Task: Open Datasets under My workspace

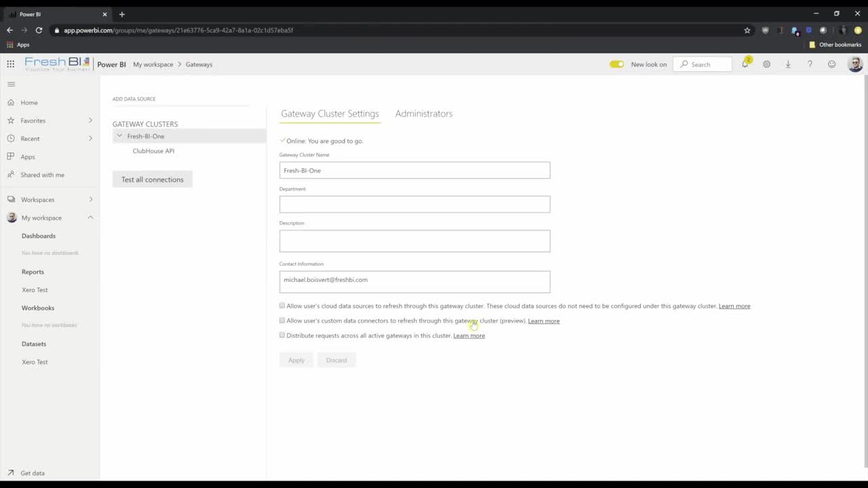Action: coord(34,344)
